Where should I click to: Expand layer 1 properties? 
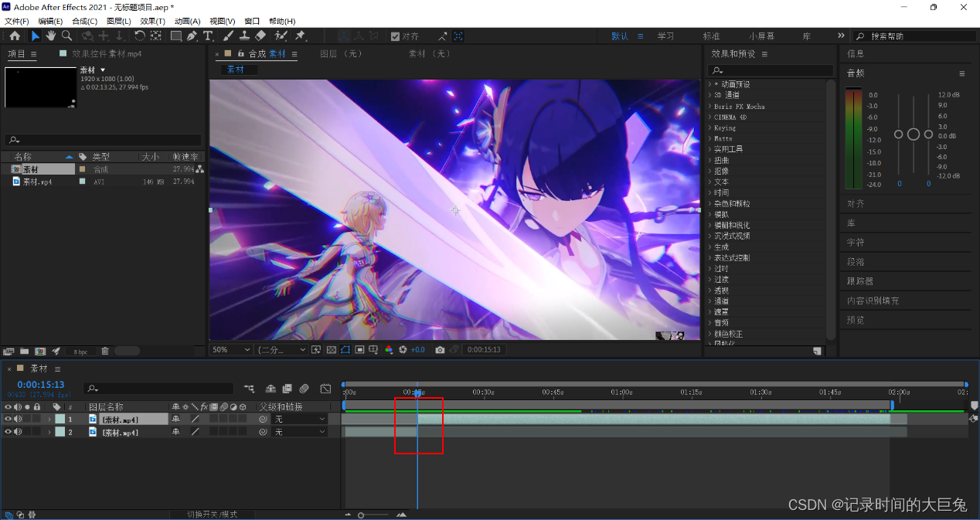(49, 420)
